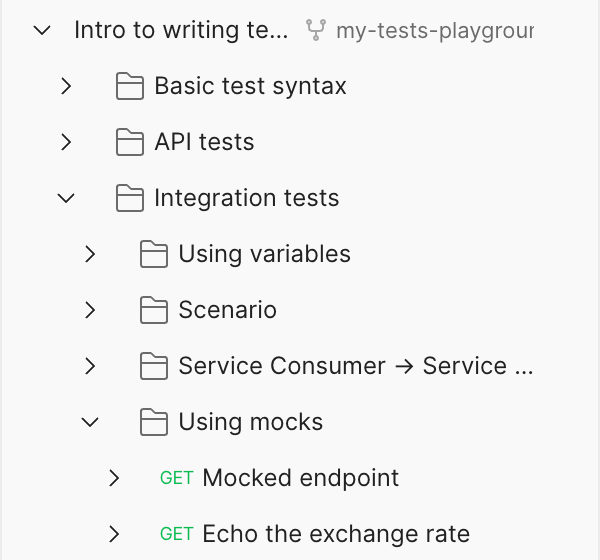Open the Echo the exchange rate request

click(335, 534)
